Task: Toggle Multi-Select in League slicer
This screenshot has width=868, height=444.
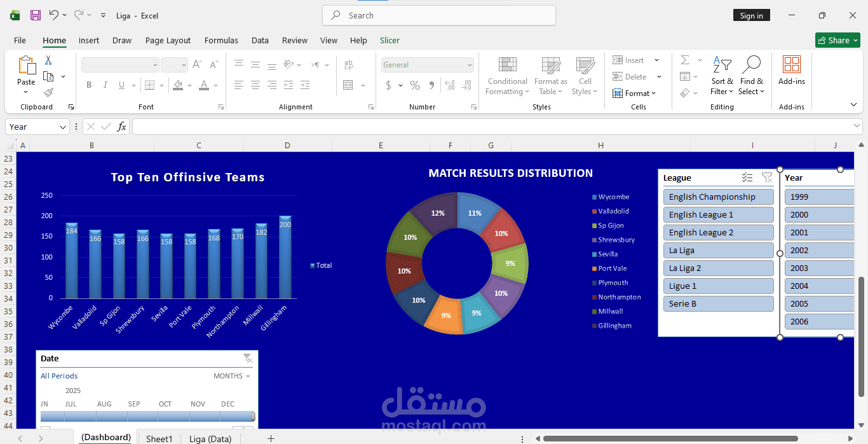Action: (x=747, y=178)
